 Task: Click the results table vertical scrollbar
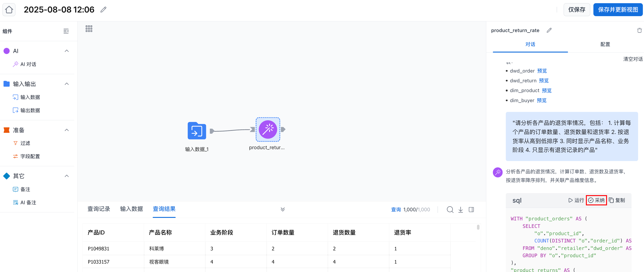(x=478, y=227)
